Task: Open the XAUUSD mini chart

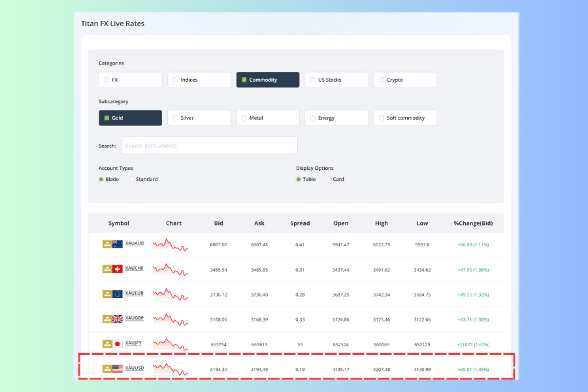Action: click(x=171, y=369)
